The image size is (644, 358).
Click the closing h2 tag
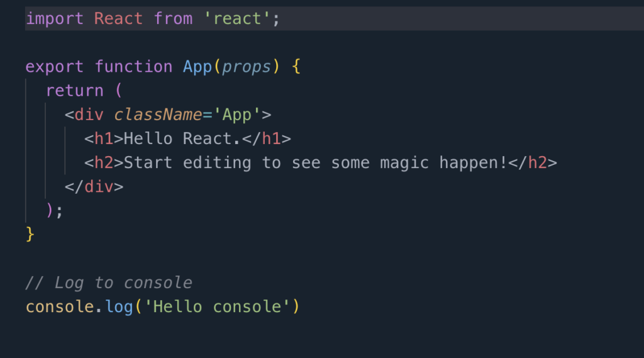coord(533,163)
